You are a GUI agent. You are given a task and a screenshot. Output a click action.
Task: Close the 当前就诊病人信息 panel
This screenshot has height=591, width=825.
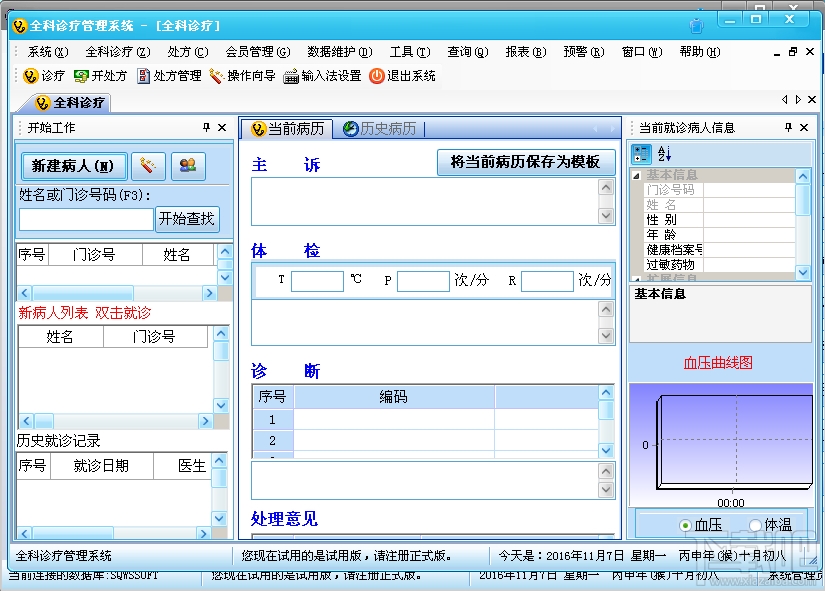[x=804, y=127]
